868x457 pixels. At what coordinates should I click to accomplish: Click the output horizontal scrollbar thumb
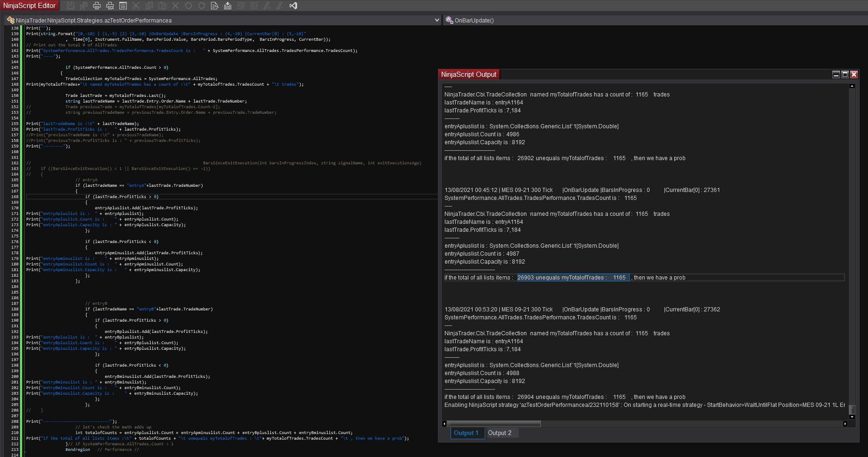click(x=494, y=424)
